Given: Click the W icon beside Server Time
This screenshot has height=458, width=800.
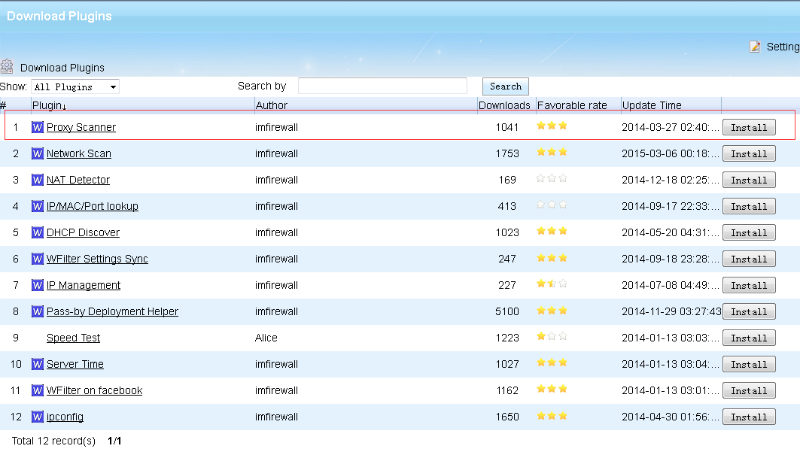Looking at the screenshot, I should [37, 364].
